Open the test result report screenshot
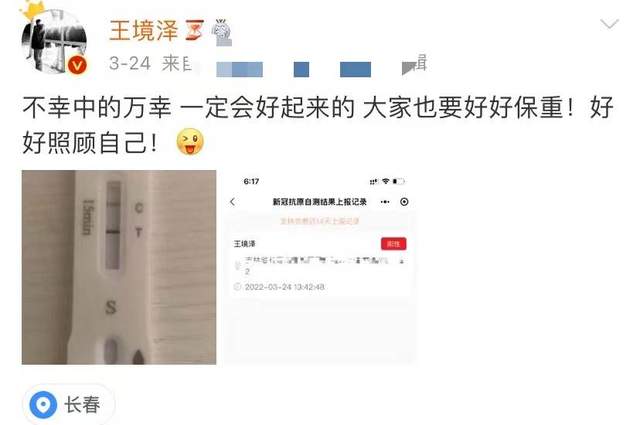The height and width of the screenshot is (425, 640). pyautogui.click(x=320, y=267)
